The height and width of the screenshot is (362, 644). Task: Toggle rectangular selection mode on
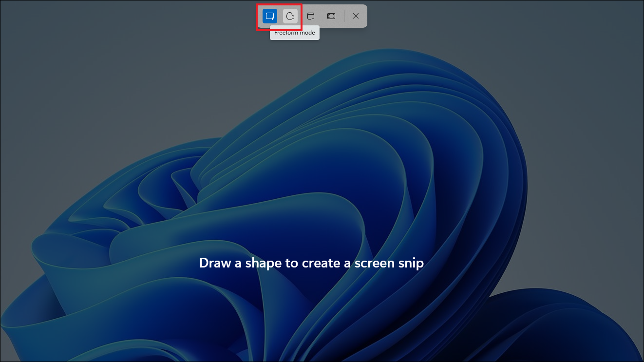pyautogui.click(x=270, y=16)
